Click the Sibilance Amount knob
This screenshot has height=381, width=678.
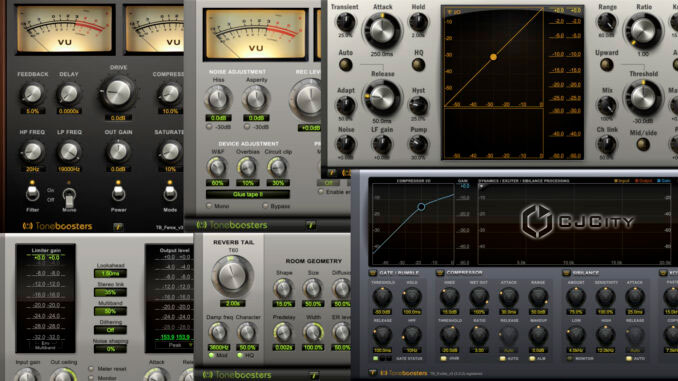tap(576, 297)
